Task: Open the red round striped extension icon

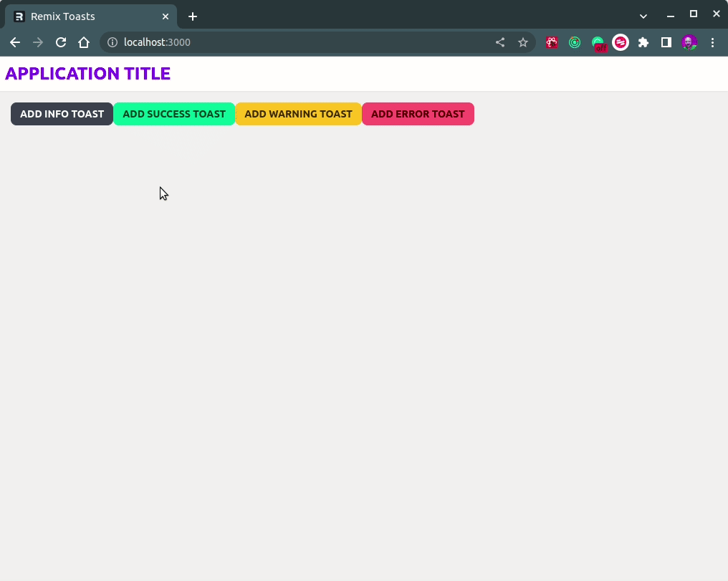Action: [621, 43]
